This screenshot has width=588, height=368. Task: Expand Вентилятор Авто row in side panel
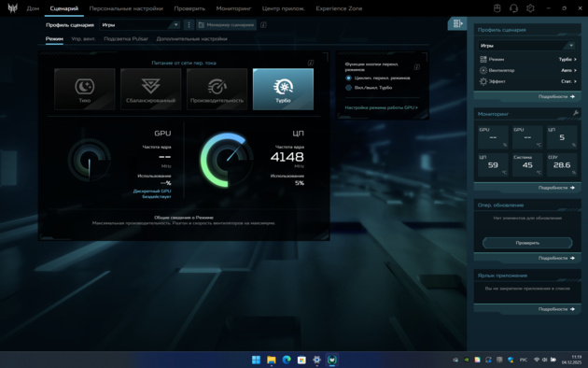click(x=528, y=70)
